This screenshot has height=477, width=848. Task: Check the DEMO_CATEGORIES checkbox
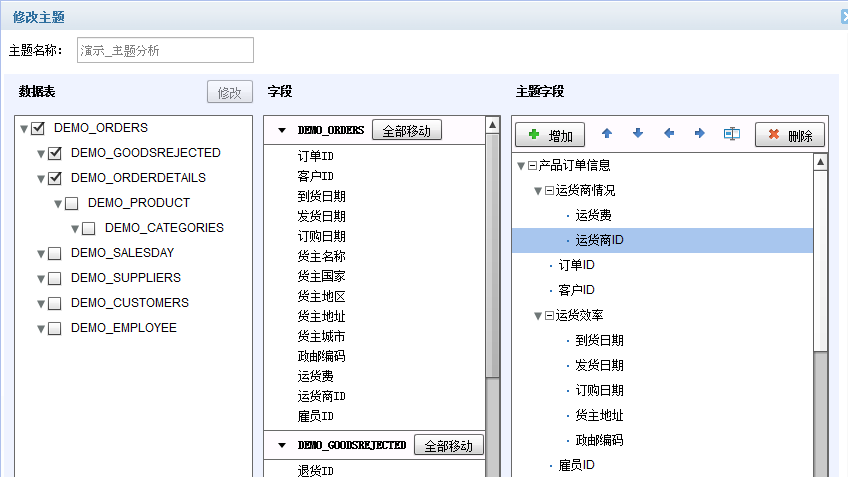tap(89, 228)
